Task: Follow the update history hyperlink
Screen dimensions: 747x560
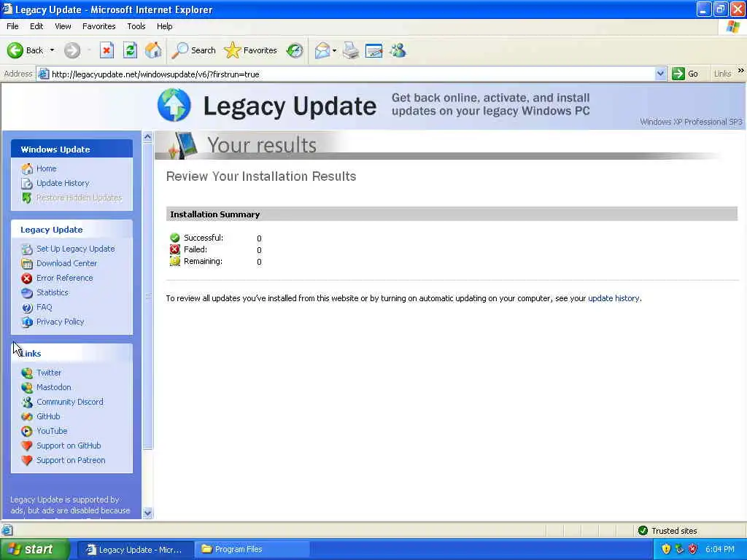Action: pos(614,298)
